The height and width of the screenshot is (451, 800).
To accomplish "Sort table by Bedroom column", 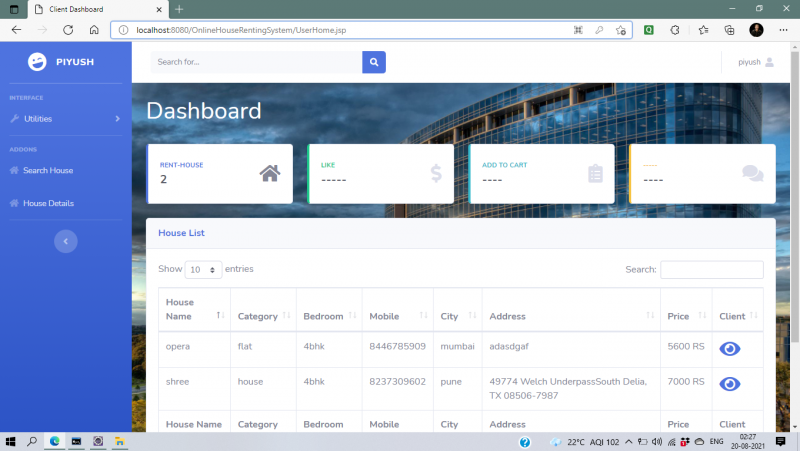I will (329, 309).
